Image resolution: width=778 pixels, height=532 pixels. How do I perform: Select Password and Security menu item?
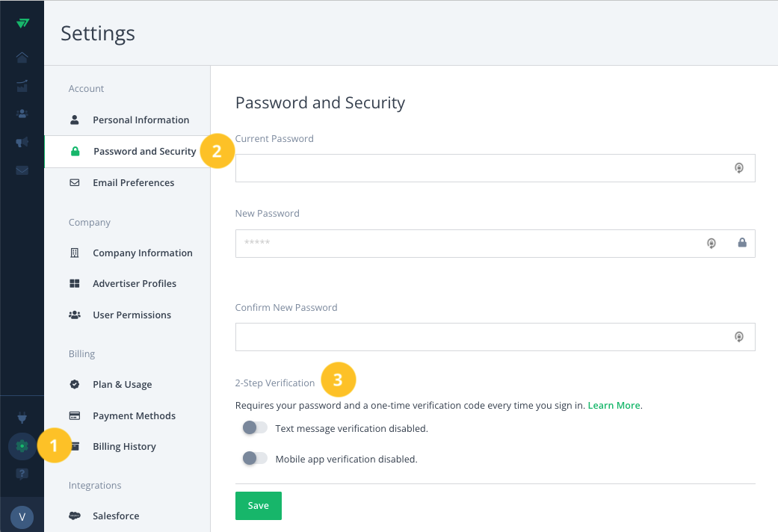click(127, 152)
